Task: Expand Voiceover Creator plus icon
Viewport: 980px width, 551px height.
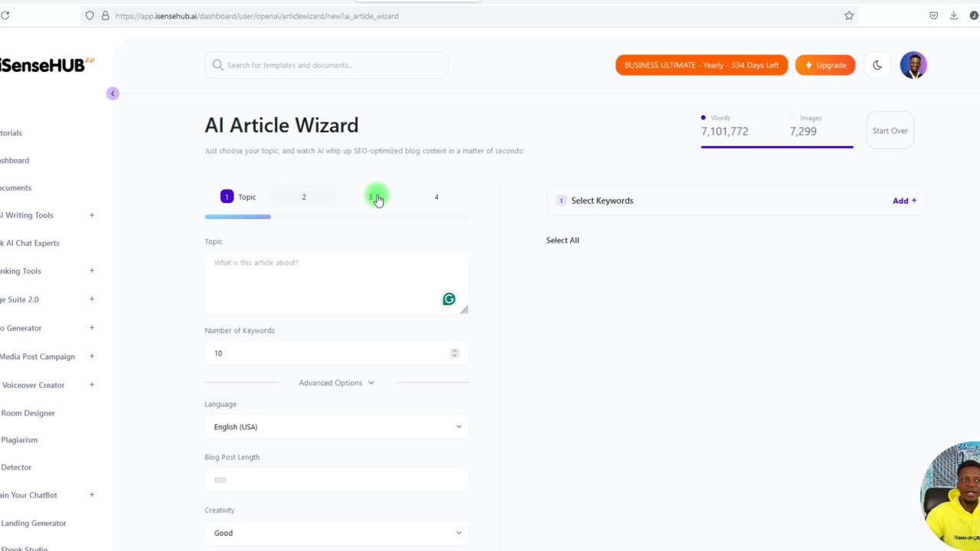Action: coord(92,384)
